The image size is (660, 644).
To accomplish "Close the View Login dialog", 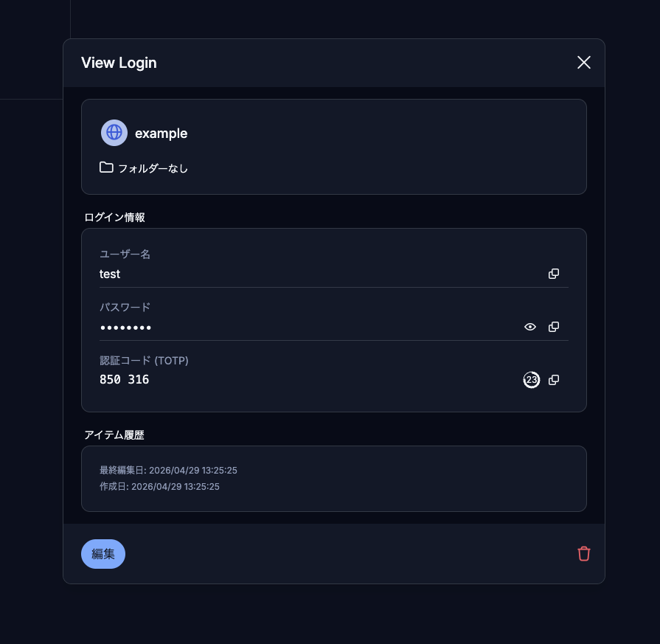I will point(584,63).
